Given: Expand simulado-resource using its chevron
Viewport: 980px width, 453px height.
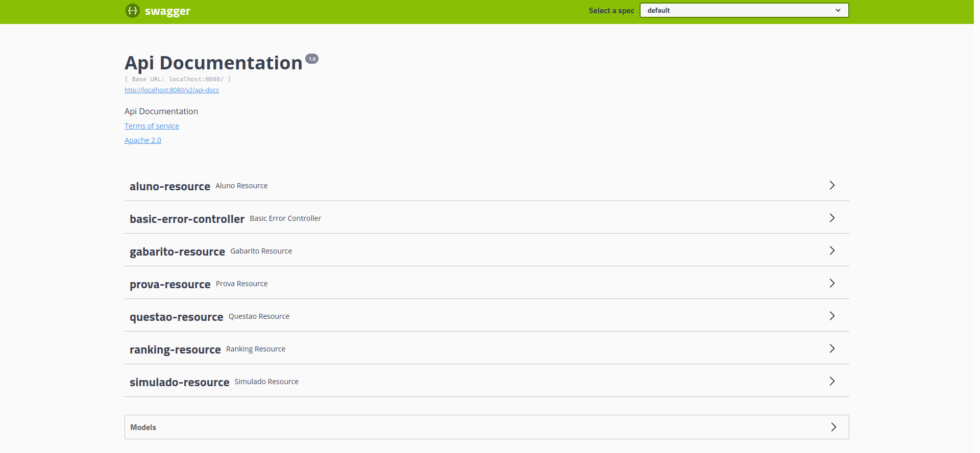Looking at the screenshot, I should click(x=832, y=381).
